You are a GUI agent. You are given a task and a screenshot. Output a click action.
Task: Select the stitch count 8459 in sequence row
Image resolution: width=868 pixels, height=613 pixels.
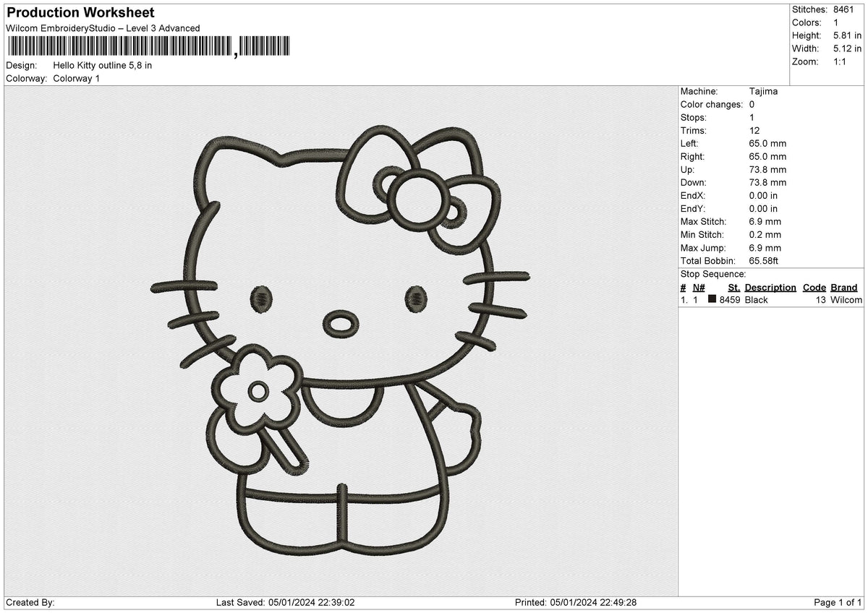coord(730,299)
